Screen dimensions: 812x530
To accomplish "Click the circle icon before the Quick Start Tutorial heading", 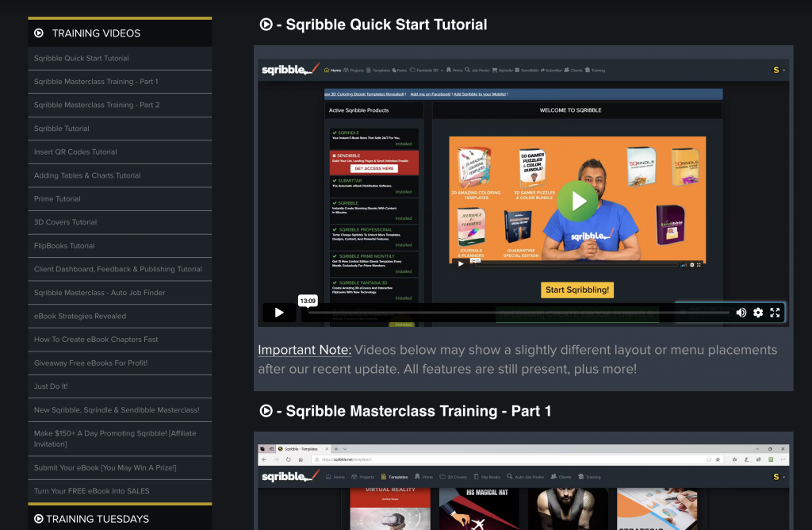I will (266, 25).
